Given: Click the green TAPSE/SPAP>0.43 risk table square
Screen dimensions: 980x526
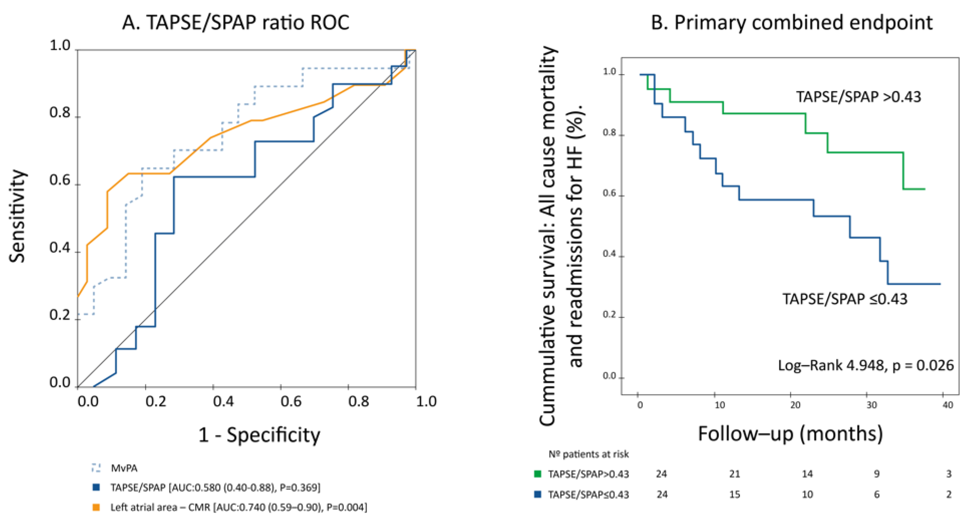Looking at the screenshot, I should click(538, 474).
